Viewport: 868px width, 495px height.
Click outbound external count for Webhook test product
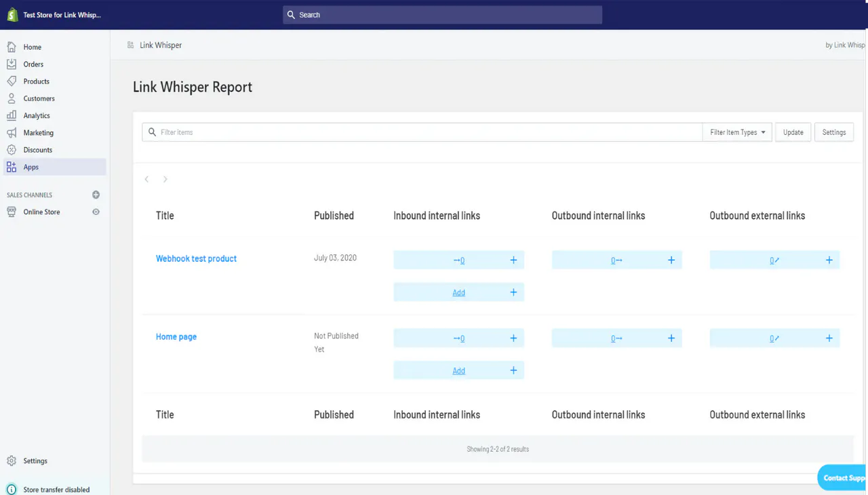tap(774, 260)
